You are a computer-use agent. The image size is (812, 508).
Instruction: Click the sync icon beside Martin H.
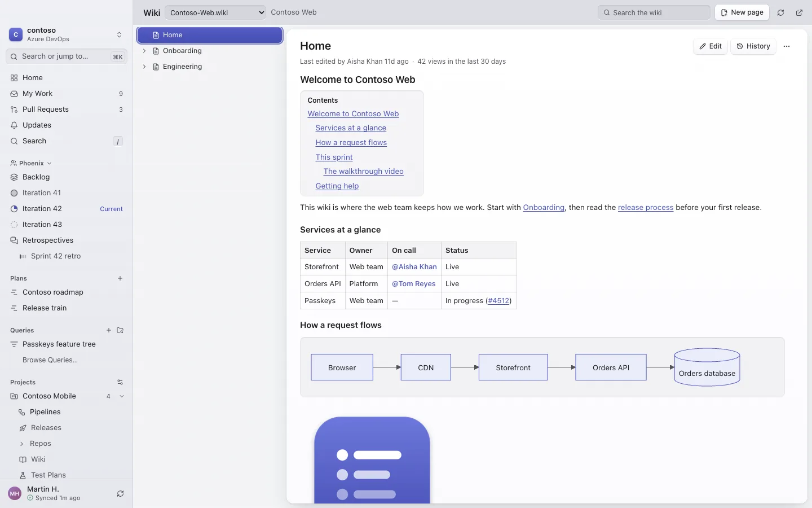[x=120, y=494]
